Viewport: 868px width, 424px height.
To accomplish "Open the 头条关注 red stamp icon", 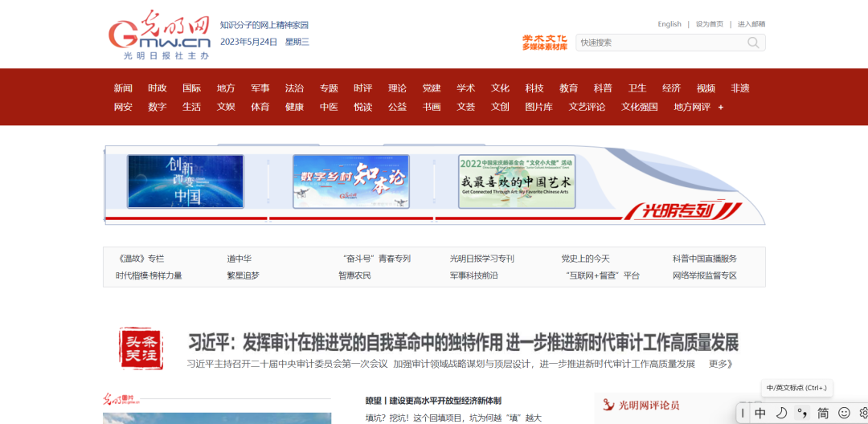I will point(140,349).
